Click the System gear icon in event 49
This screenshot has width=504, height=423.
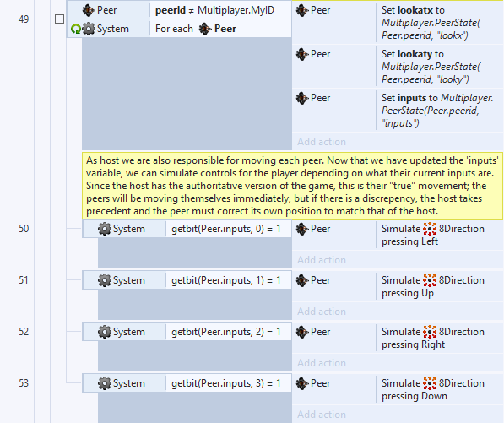tap(89, 29)
